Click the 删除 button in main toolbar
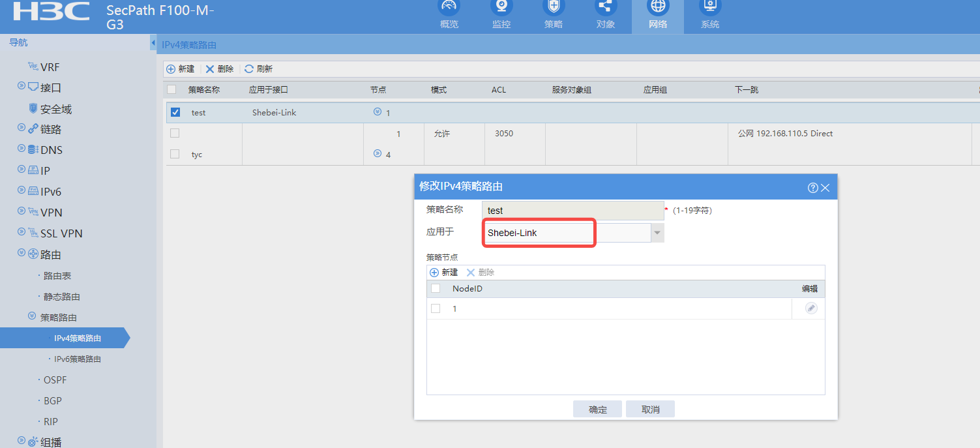This screenshot has width=980, height=448. 220,68
